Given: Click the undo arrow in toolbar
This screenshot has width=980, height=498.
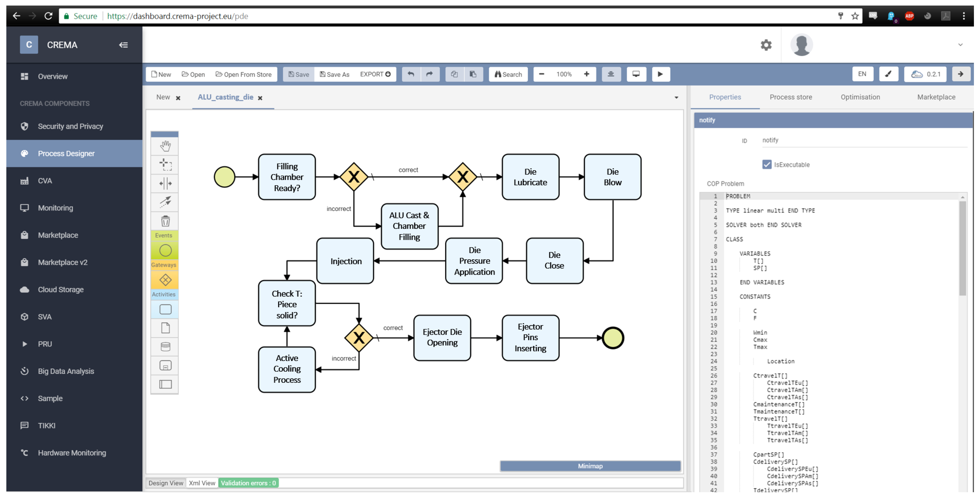Looking at the screenshot, I should 411,74.
